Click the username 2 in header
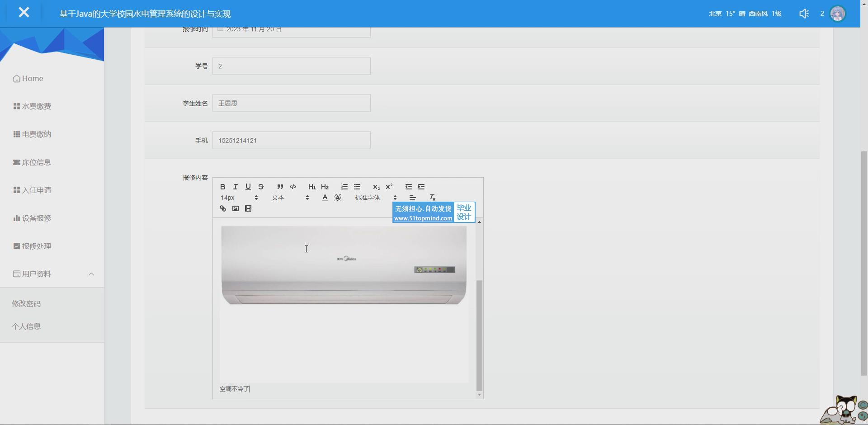The image size is (868, 425). point(822,14)
